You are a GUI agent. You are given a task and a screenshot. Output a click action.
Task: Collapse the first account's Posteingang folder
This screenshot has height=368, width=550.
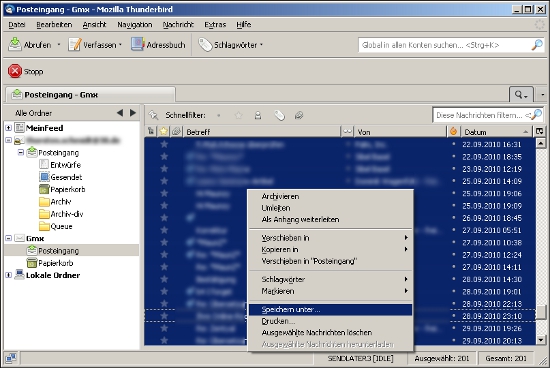coord(21,153)
